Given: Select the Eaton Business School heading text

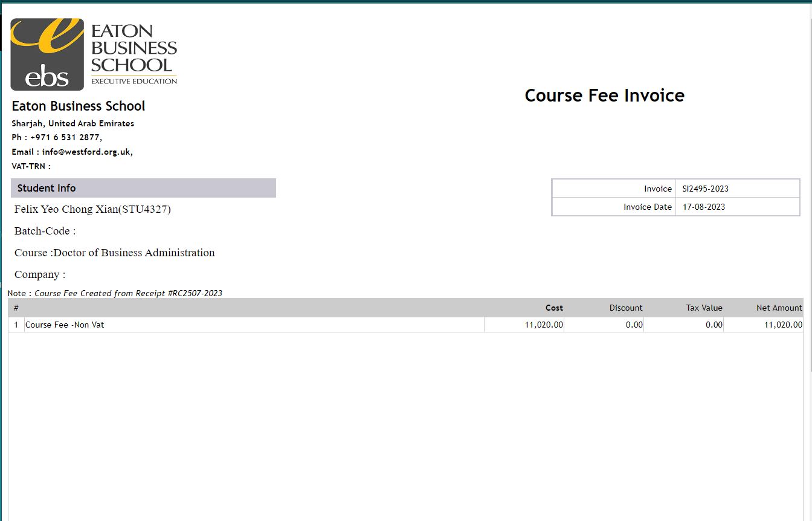Looking at the screenshot, I should pos(79,106).
